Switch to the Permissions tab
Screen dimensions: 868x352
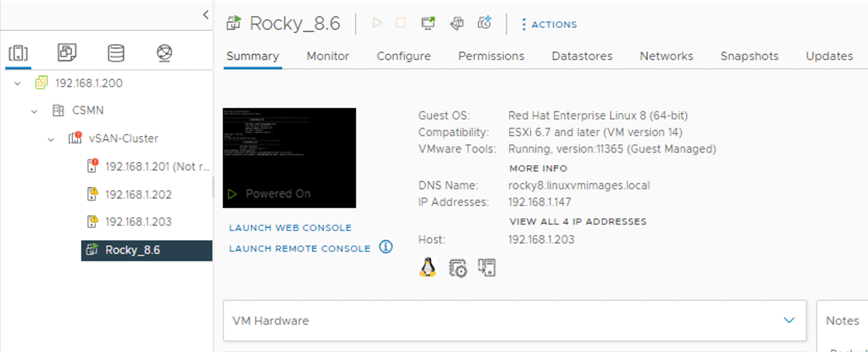click(x=491, y=56)
